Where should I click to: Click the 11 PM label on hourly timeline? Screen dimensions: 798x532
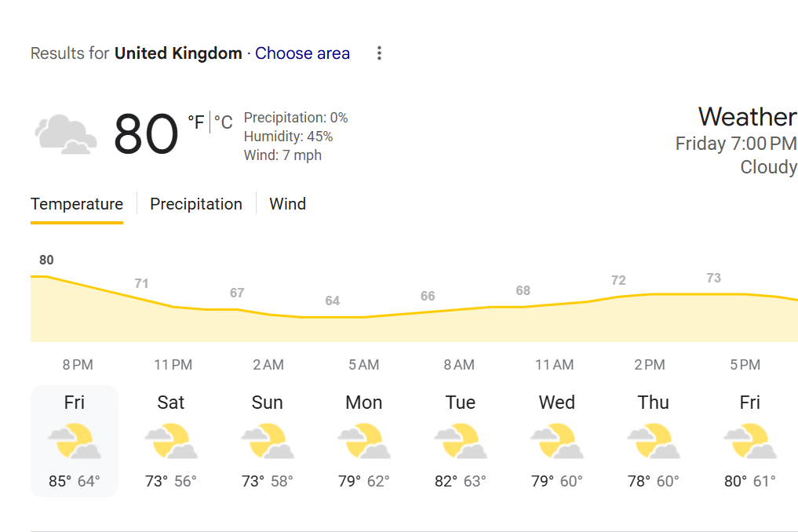pos(173,365)
